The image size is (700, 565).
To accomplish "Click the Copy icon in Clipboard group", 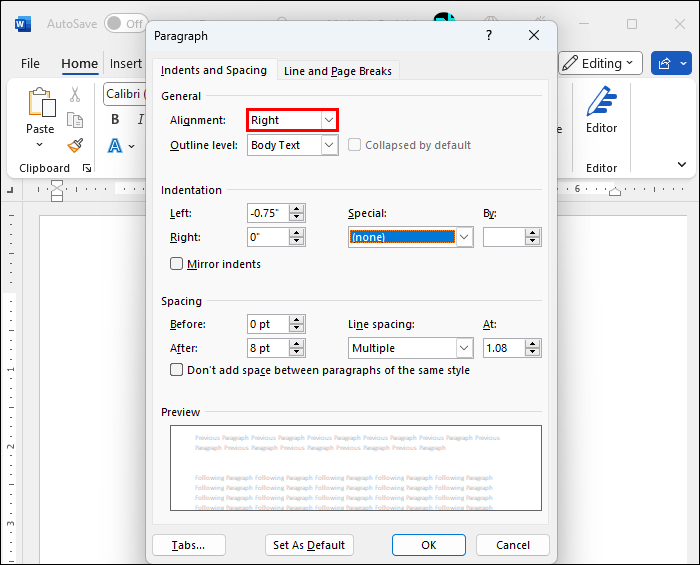I will (75, 120).
